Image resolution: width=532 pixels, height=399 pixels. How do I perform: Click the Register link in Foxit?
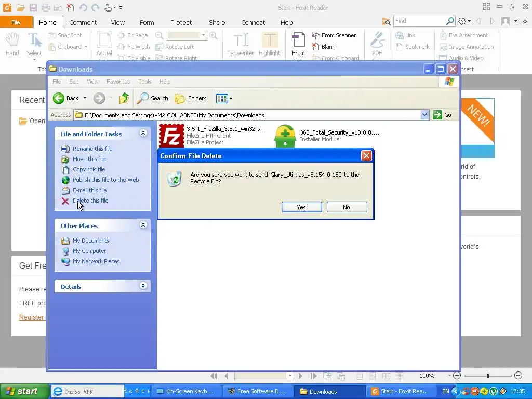coord(31,317)
